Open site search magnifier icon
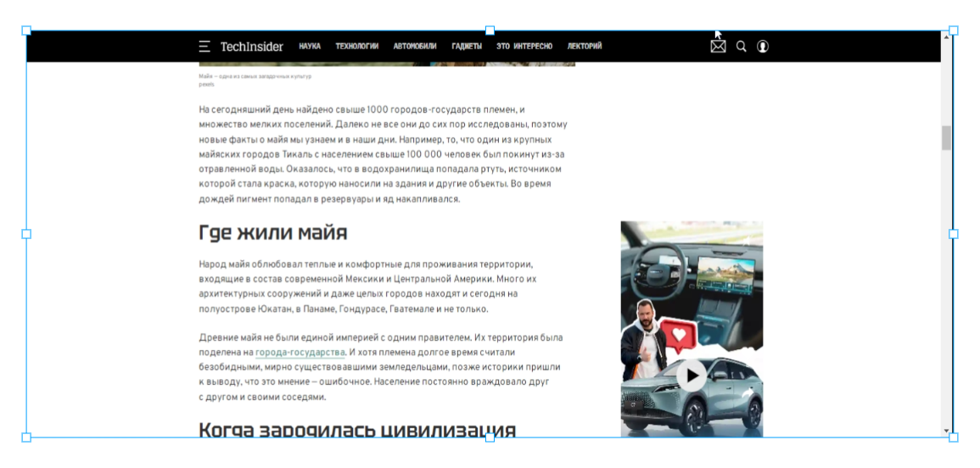Image resolution: width=980 pixels, height=468 pixels. point(742,47)
